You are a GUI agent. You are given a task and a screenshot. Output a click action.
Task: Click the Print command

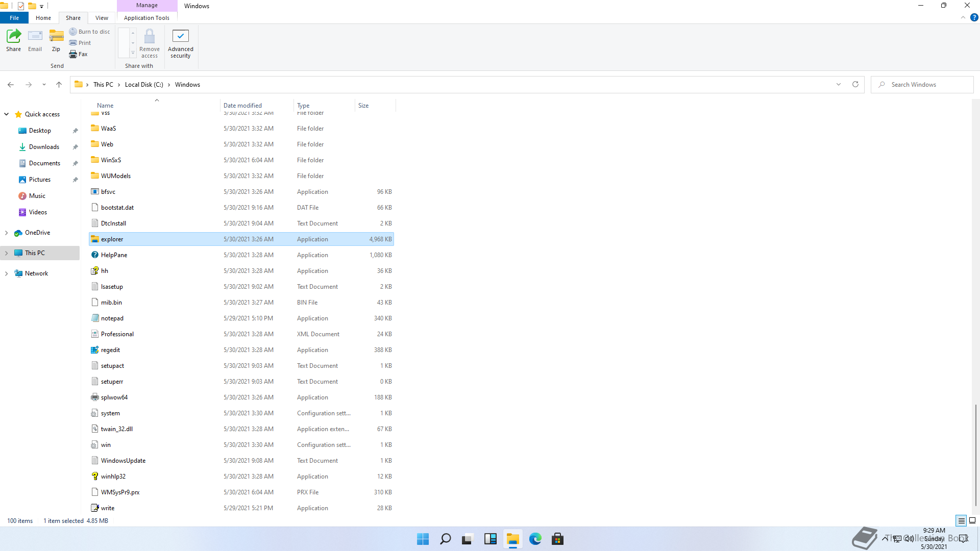pos(80,43)
